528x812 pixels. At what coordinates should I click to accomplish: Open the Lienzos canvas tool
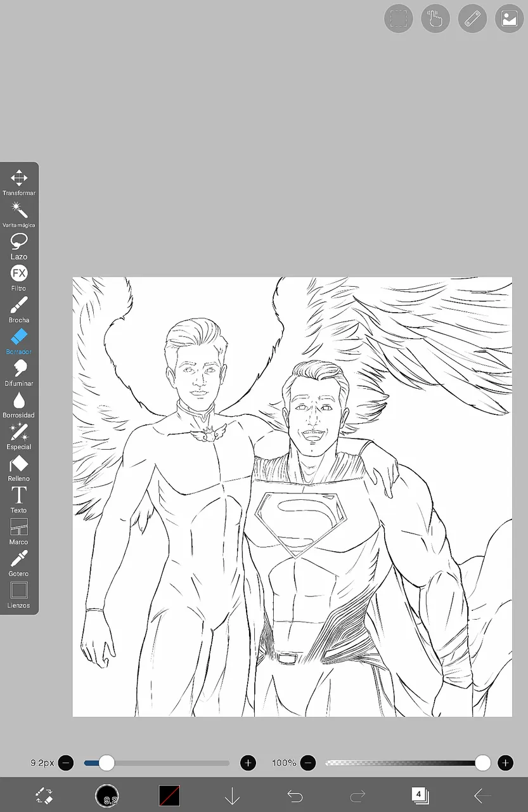[x=19, y=594]
